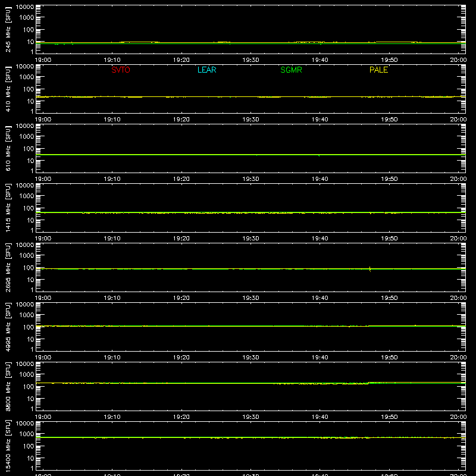This screenshot has height=476, width=476.
Task: Click the yellow PALE station legend label
Action: (378, 70)
